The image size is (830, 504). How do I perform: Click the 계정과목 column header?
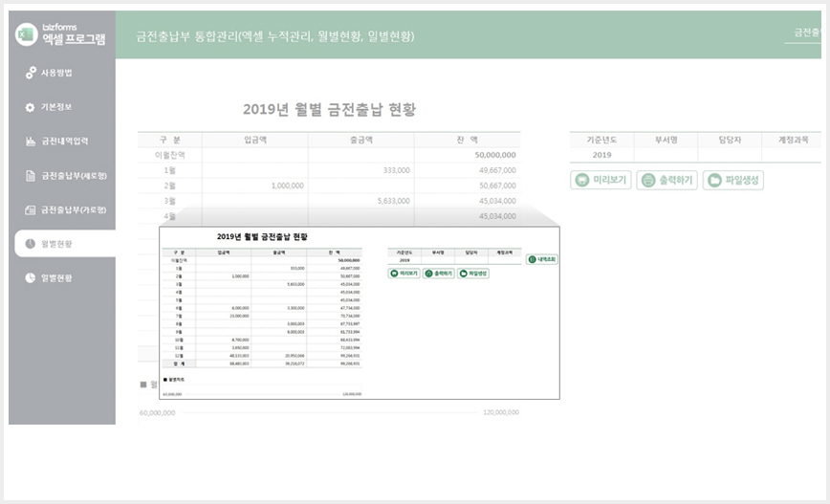pos(793,140)
